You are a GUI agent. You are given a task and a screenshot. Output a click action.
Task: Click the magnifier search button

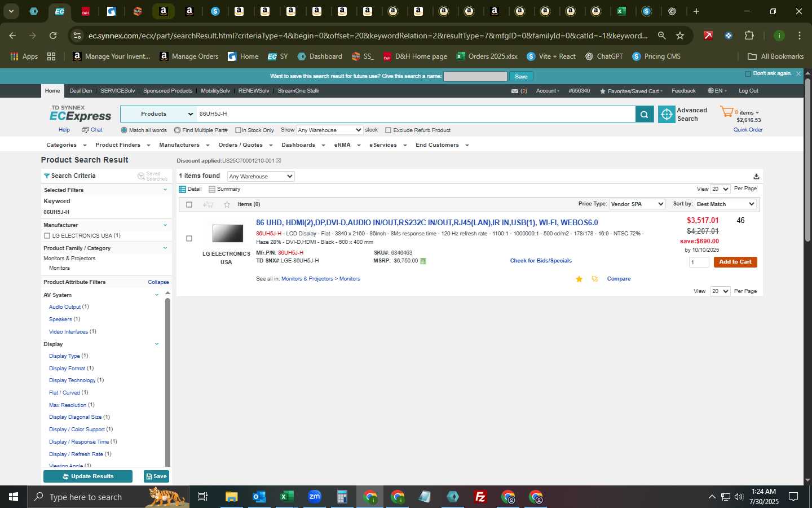(x=643, y=114)
